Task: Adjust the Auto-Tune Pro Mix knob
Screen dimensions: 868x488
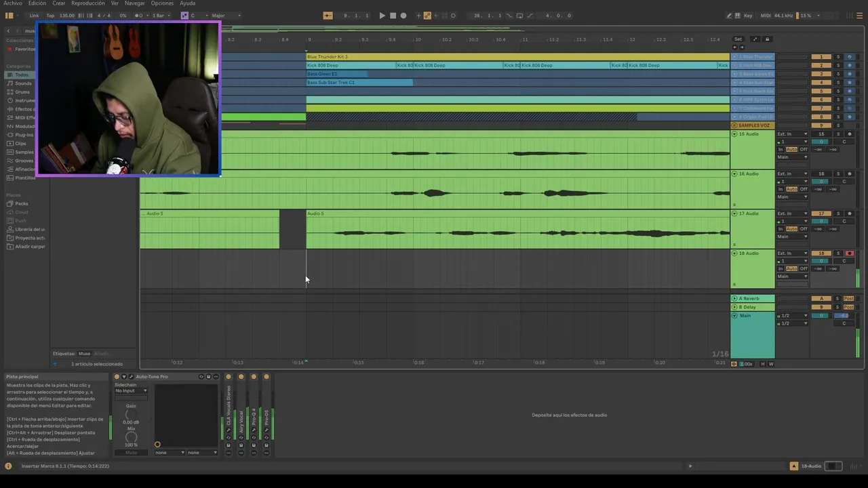Action: point(131,437)
